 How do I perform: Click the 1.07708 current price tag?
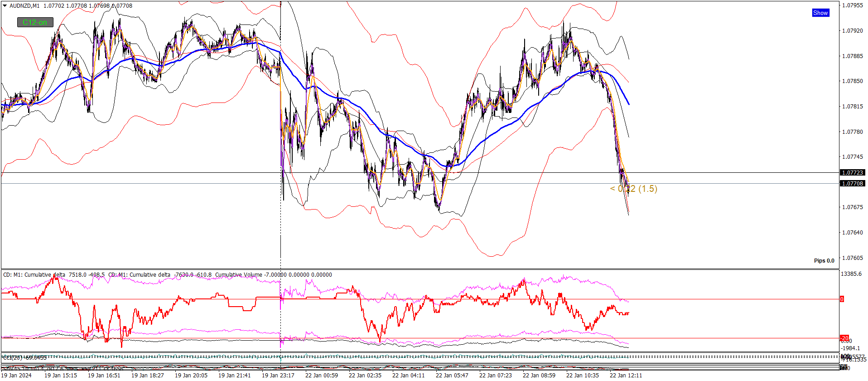852,184
